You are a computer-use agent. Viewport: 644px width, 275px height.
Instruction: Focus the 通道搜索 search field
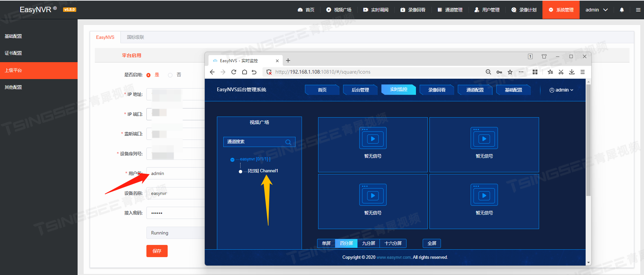point(259,142)
